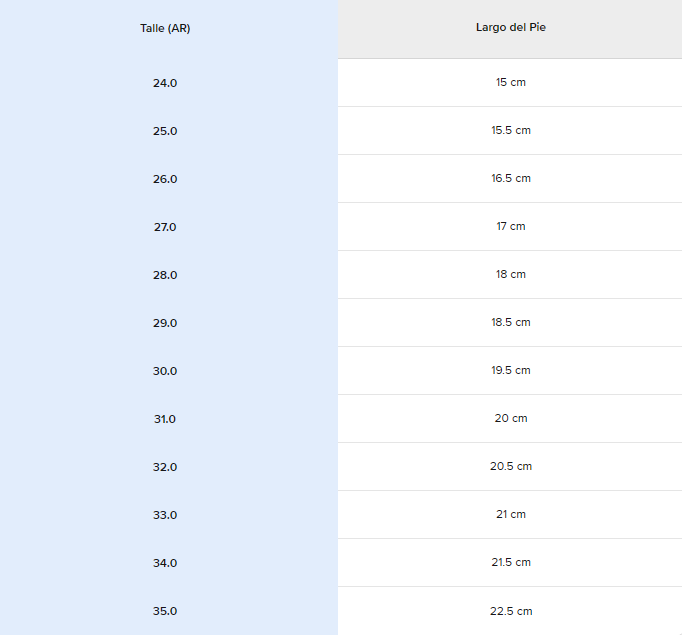The width and height of the screenshot is (682, 635).
Task: Select size 35.0 in the table
Action: click(x=165, y=611)
